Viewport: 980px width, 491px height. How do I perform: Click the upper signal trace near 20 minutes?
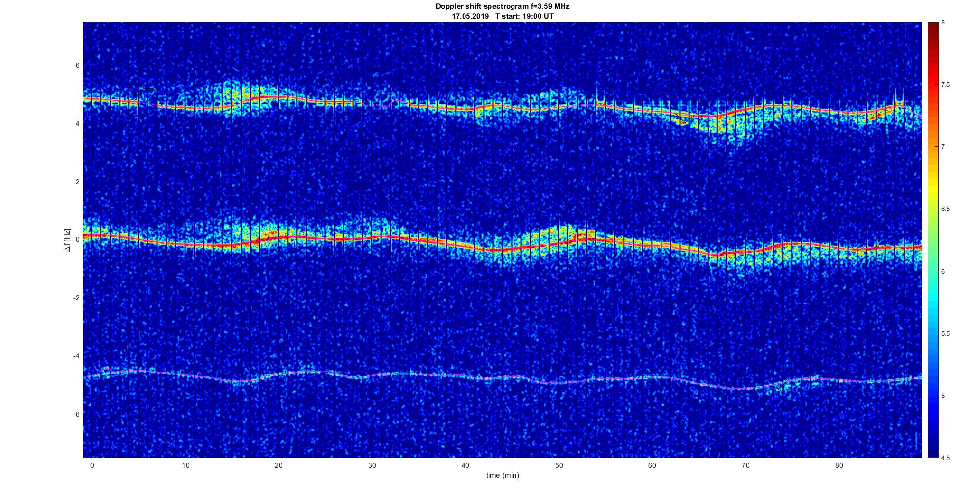click(278, 98)
